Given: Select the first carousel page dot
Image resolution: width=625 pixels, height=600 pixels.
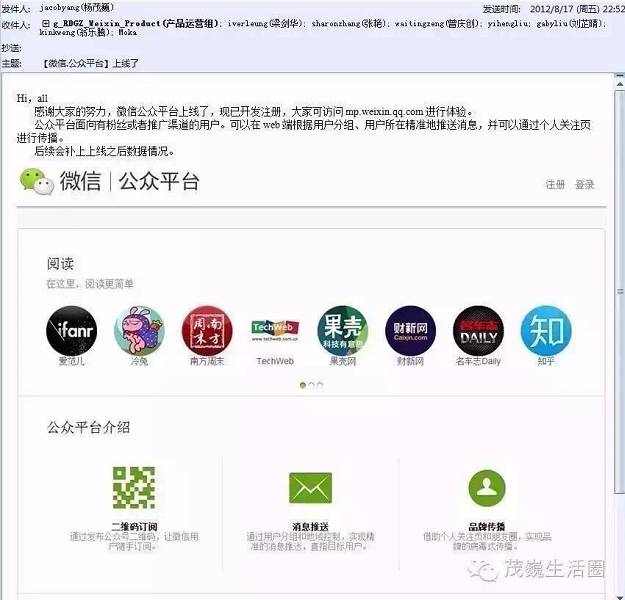Looking at the screenshot, I should (x=303, y=385).
